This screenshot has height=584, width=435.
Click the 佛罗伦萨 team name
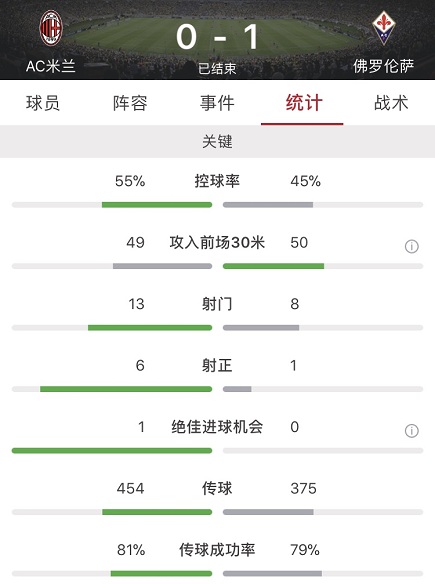pyautogui.click(x=384, y=66)
